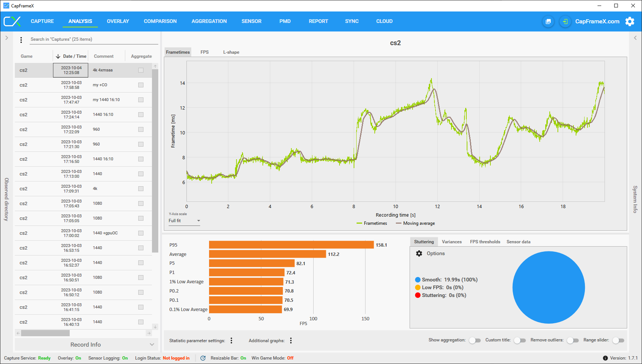Select the capture commented 1440 +gpuOC
642x364 pixels.
(x=83, y=233)
